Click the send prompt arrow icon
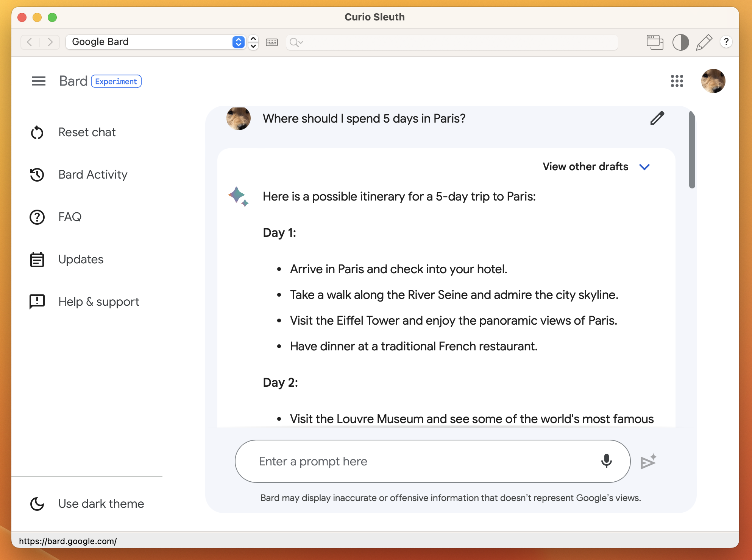The image size is (752, 560). [x=648, y=461]
